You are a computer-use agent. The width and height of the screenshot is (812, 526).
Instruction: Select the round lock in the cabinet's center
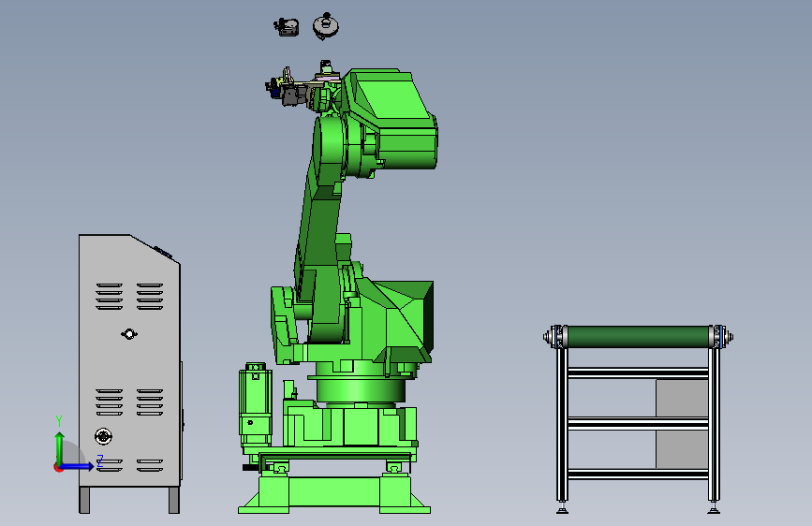(129, 334)
